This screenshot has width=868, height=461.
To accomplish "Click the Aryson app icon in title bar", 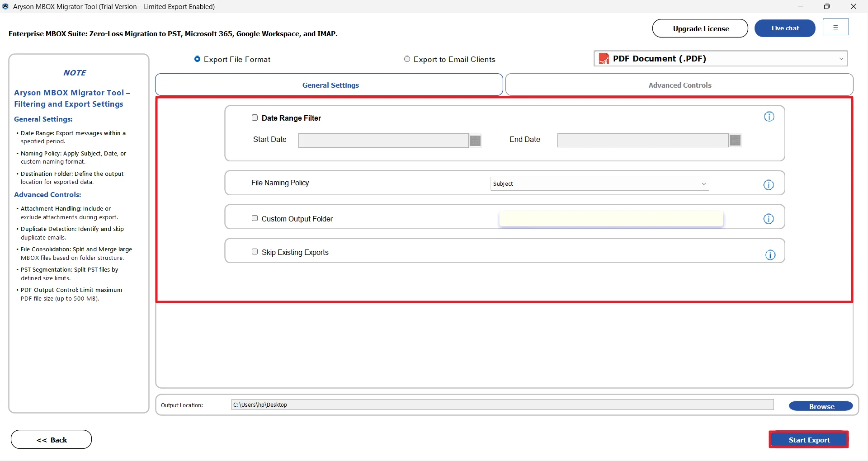I will [5, 6].
